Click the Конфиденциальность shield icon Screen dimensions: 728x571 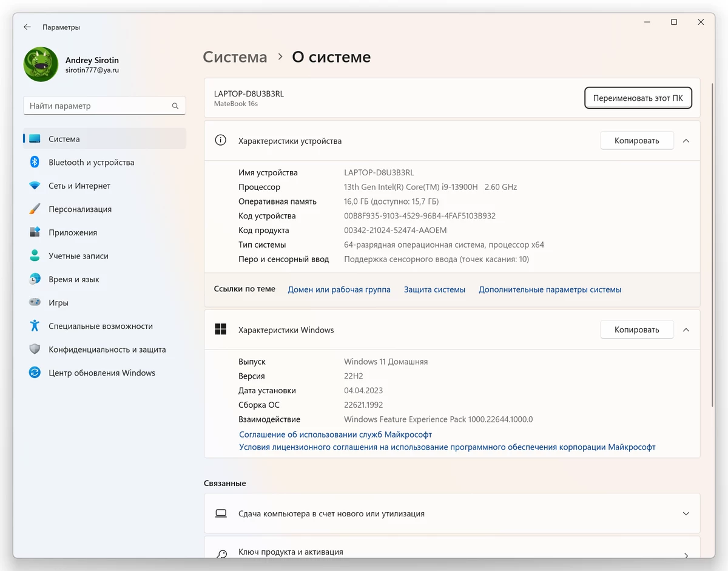[x=35, y=350]
